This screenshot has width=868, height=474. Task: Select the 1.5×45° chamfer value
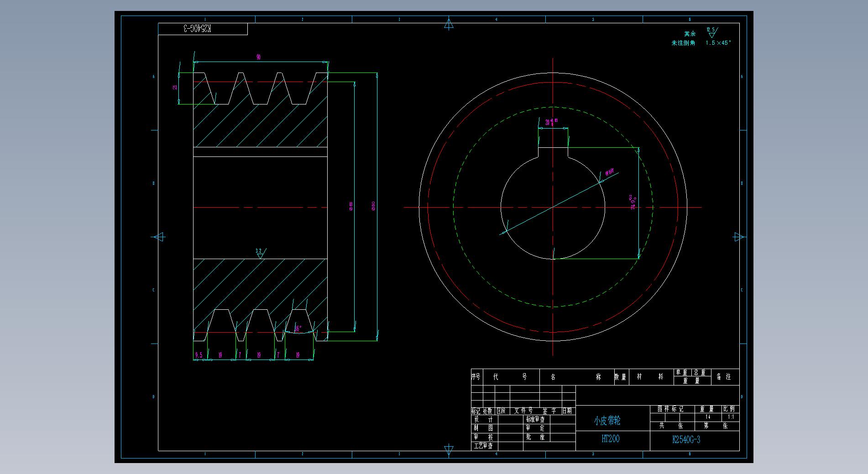(x=718, y=43)
